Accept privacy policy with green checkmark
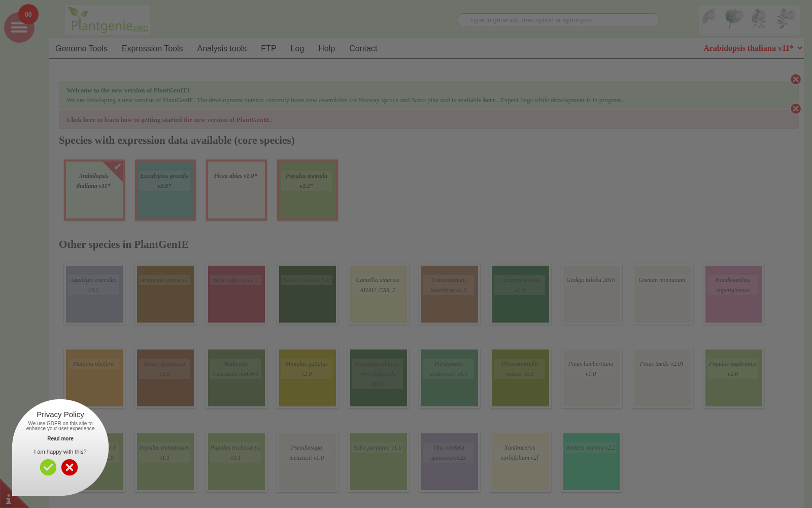Viewport: 812px width, 508px height. click(x=48, y=467)
